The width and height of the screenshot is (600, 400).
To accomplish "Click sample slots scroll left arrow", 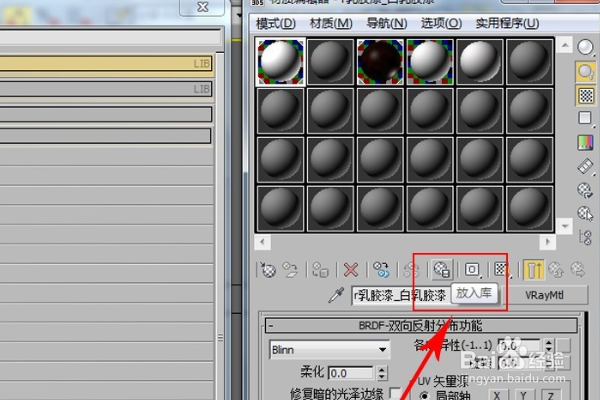I will point(262,242).
